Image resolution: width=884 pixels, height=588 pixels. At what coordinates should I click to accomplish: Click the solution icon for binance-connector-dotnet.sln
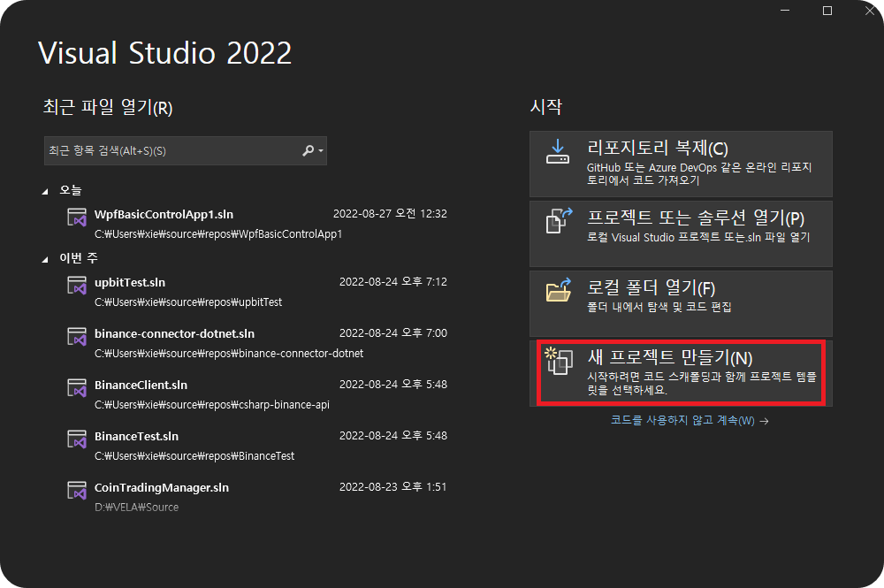coord(77,337)
